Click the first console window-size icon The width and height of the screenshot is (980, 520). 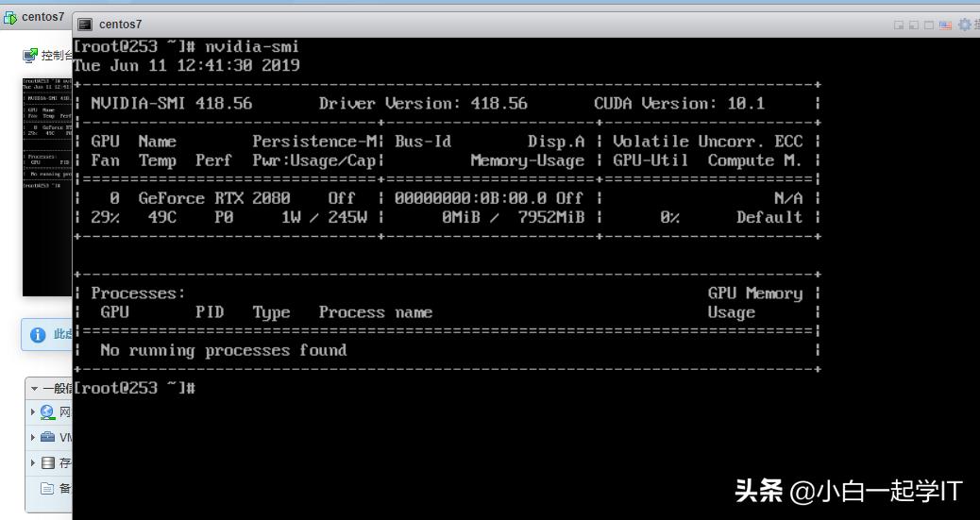pos(899,25)
